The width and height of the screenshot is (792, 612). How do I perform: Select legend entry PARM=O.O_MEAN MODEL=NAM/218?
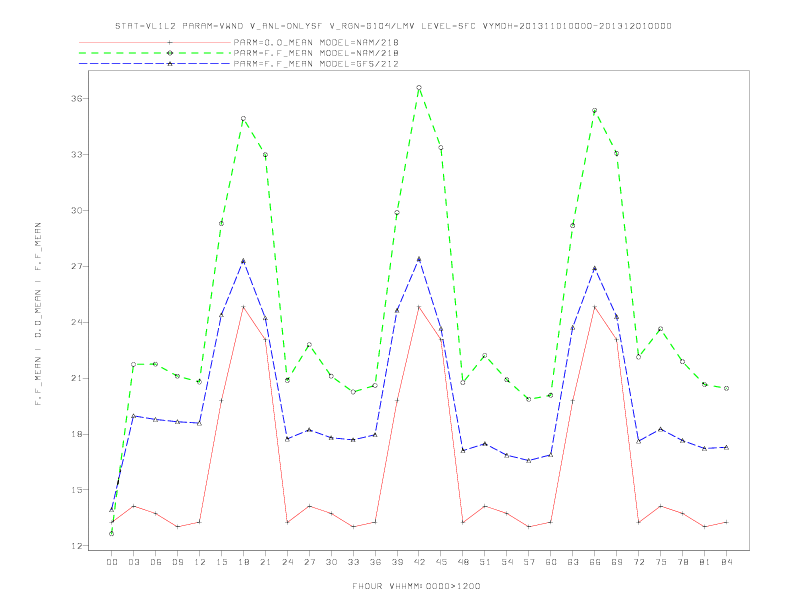tap(316, 42)
